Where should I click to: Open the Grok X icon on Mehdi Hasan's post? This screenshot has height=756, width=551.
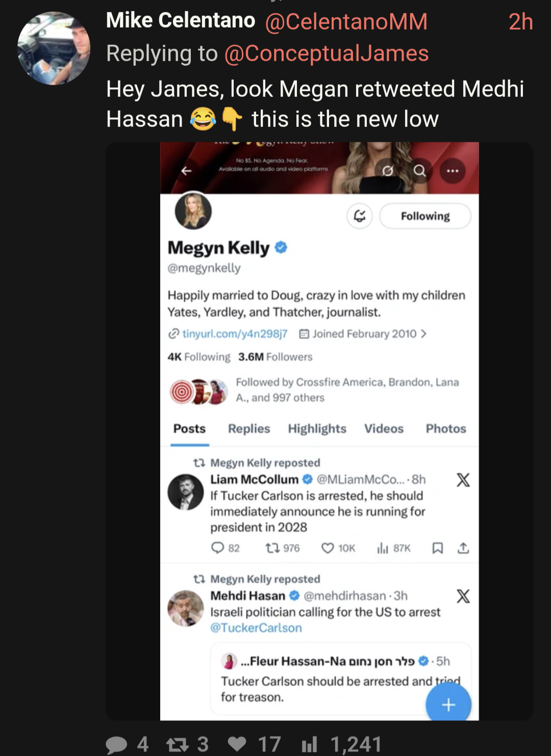[463, 596]
